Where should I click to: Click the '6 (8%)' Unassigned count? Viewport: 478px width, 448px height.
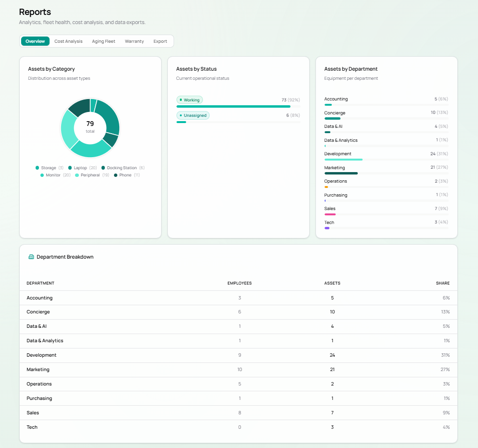(x=293, y=115)
